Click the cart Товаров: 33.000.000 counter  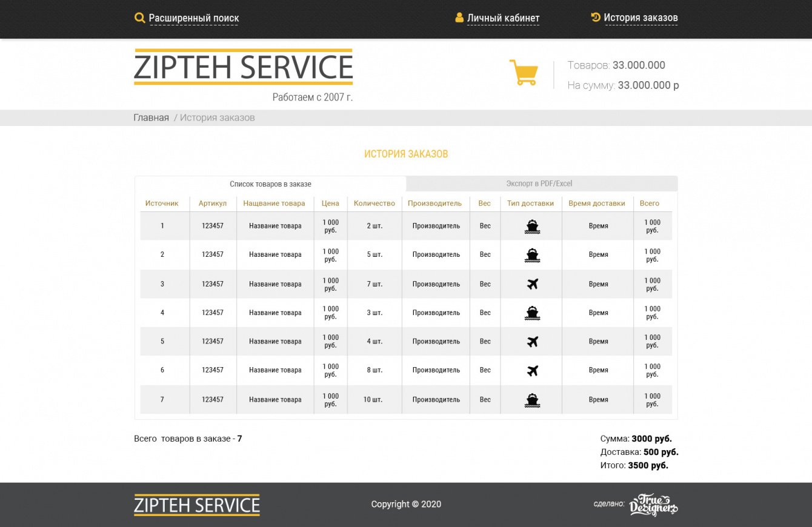pos(616,65)
